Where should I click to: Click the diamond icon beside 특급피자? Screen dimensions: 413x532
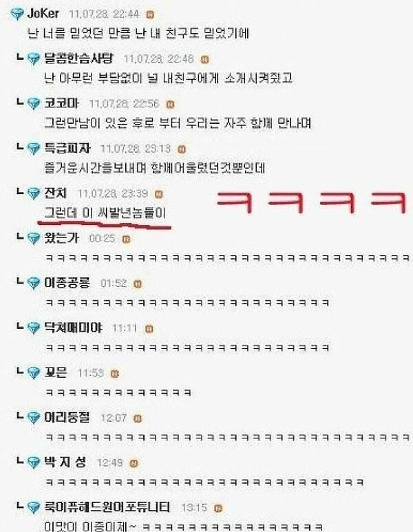[34, 149]
